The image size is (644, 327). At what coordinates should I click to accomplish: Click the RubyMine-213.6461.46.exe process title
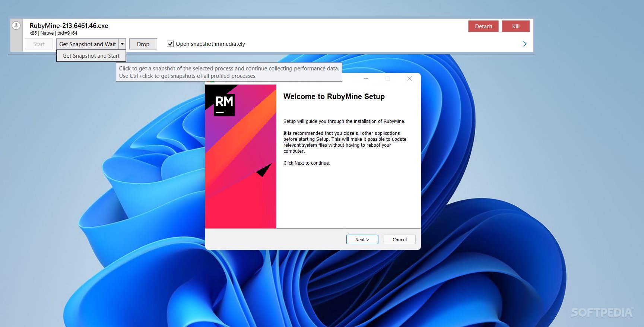(x=69, y=26)
